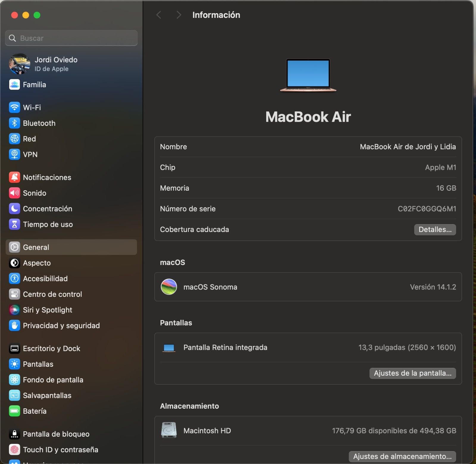Click the MacBook Air illustration
This screenshot has width=476, height=464.
[x=308, y=75]
